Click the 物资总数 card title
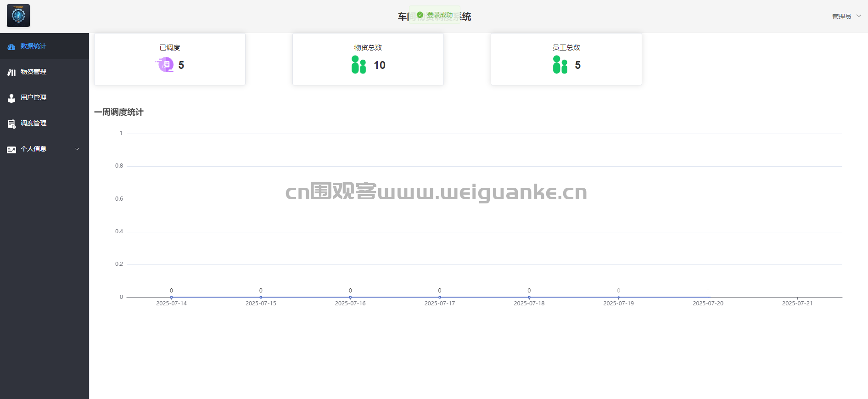This screenshot has width=868, height=399. tap(368, 48)
